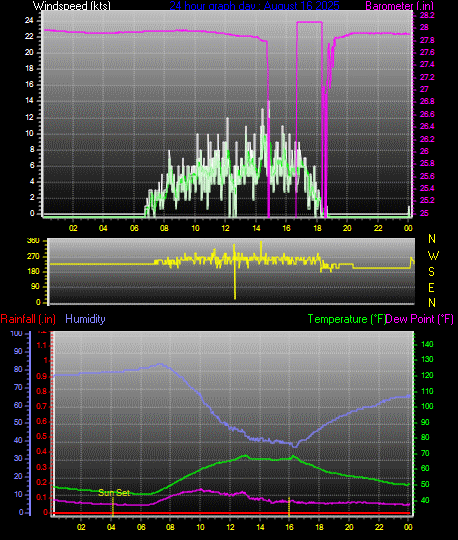Click the 28.2 barometer axis value
This screenshot has height=540, width=458.
pos(427,15)
